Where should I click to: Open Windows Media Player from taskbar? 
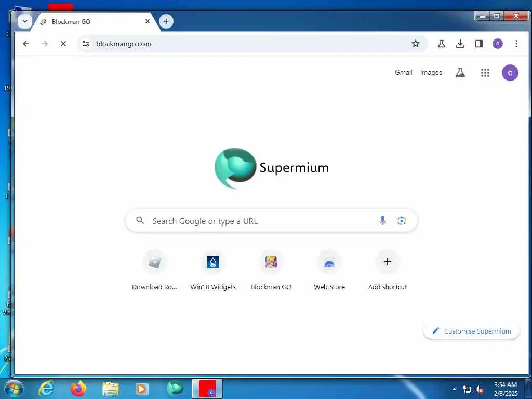pos(142,389)
